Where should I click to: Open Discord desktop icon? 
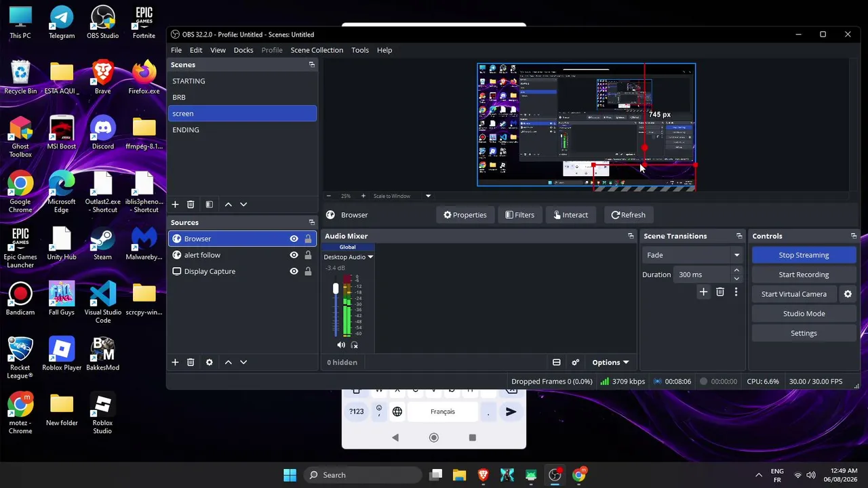click(x=103, y=133)
